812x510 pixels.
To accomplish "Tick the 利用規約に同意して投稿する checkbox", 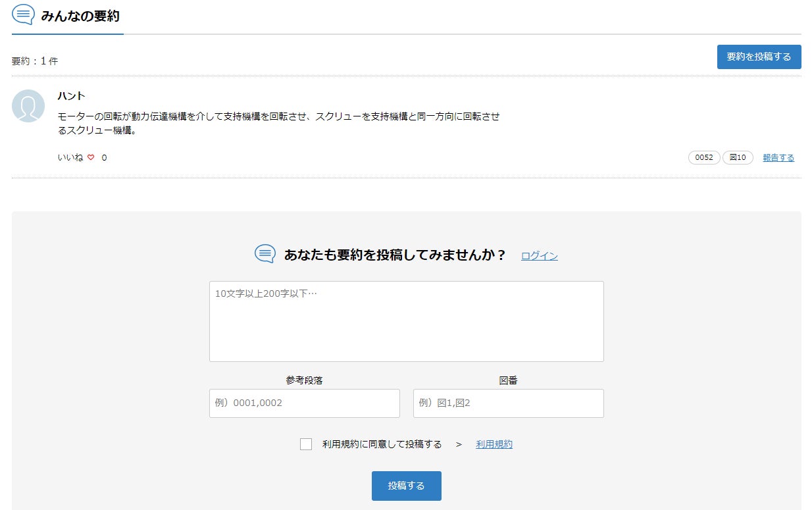I will pyautogui.click(x=306, y=444).
